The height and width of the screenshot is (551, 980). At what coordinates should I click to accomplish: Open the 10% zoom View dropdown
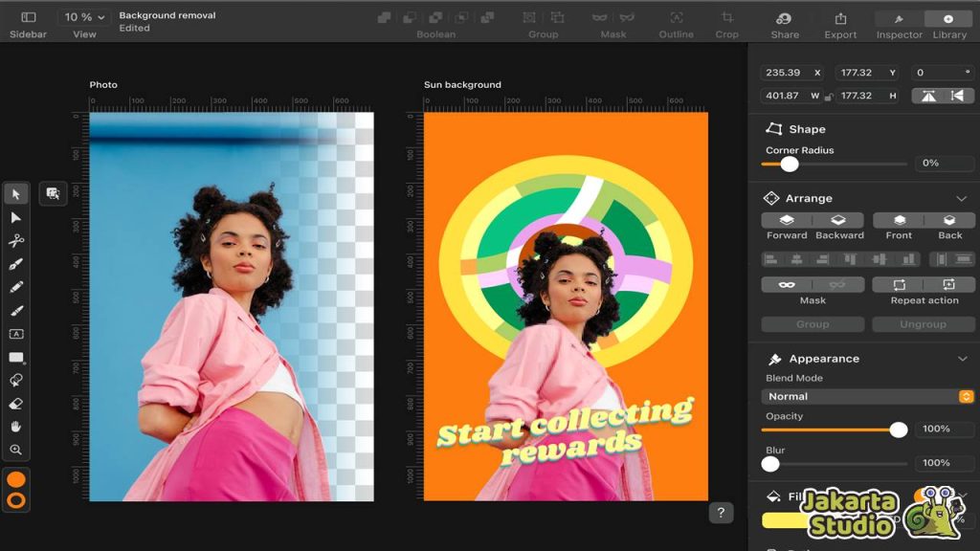point(83,15)
